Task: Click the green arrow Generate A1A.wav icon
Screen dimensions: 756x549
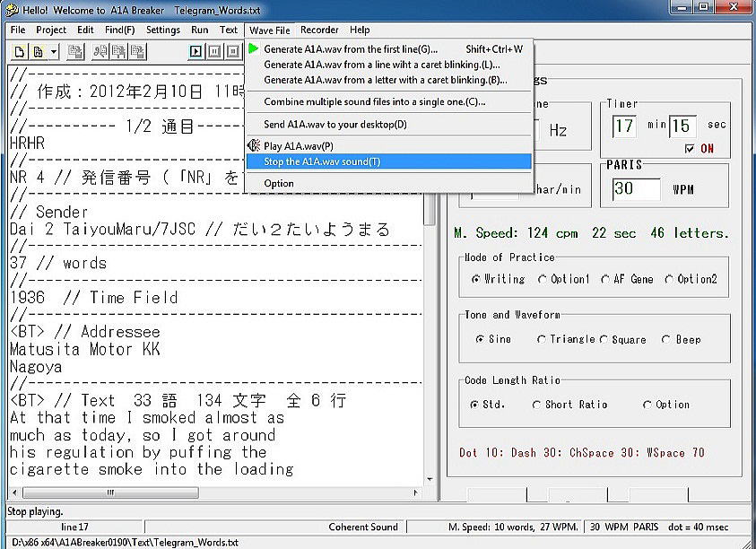Action: (255, 48)
